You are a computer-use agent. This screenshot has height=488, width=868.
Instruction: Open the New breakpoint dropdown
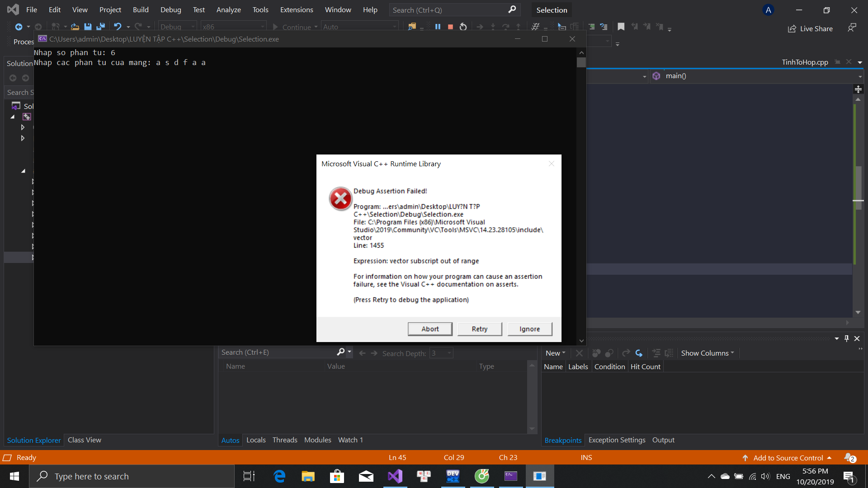pyautogui.click(x=555, y=353)
